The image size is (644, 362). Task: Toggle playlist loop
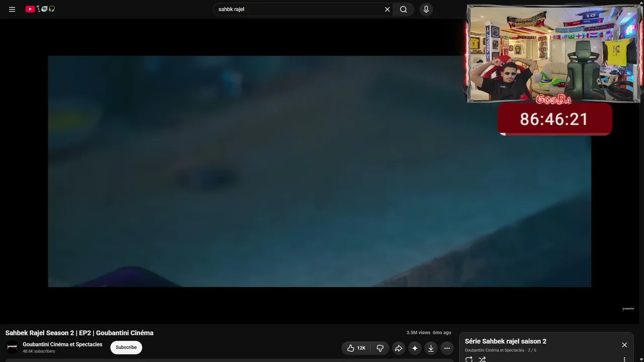click(469, 359)
